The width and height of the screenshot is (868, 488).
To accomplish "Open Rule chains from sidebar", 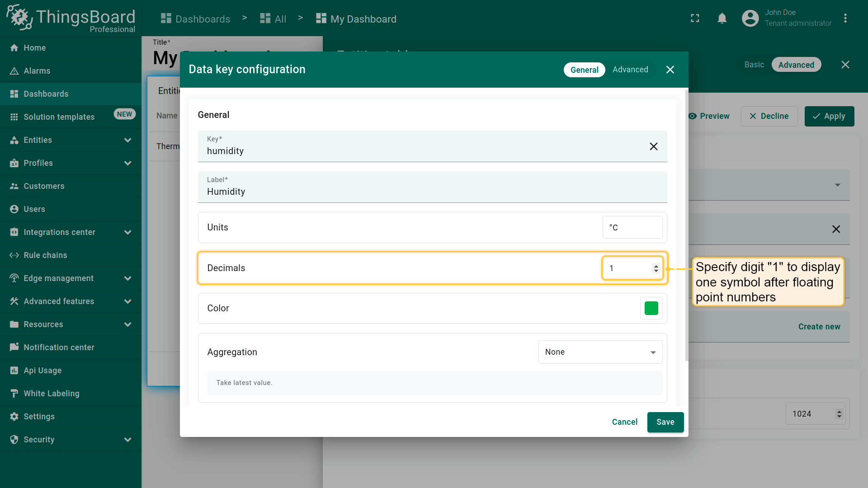I will click(x=45, y=255).
